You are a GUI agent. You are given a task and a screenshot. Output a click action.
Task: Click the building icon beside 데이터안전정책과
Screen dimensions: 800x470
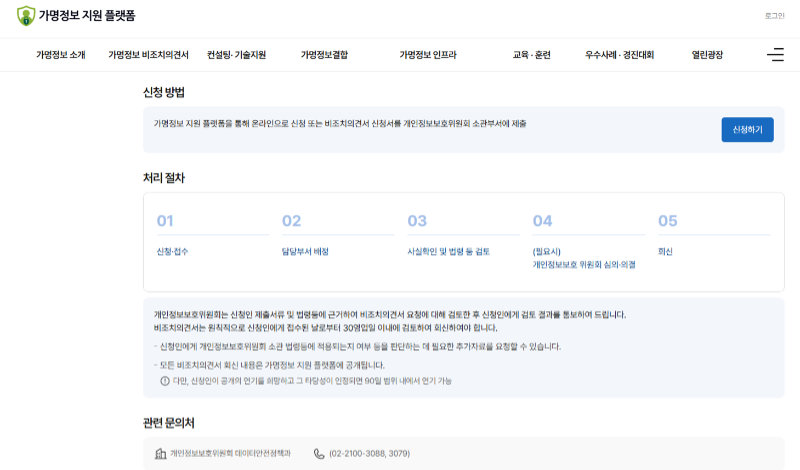(x=161, y=453)
